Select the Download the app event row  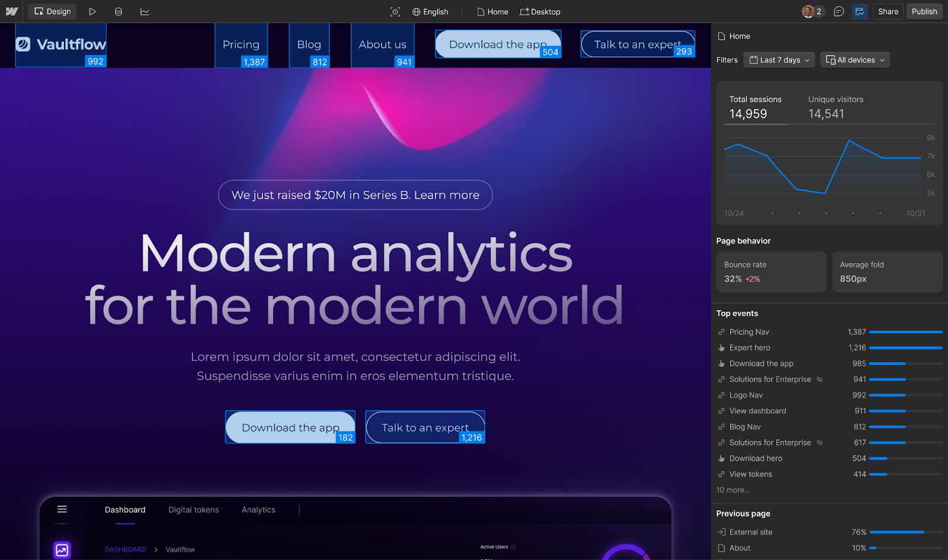tap(829, 363)
